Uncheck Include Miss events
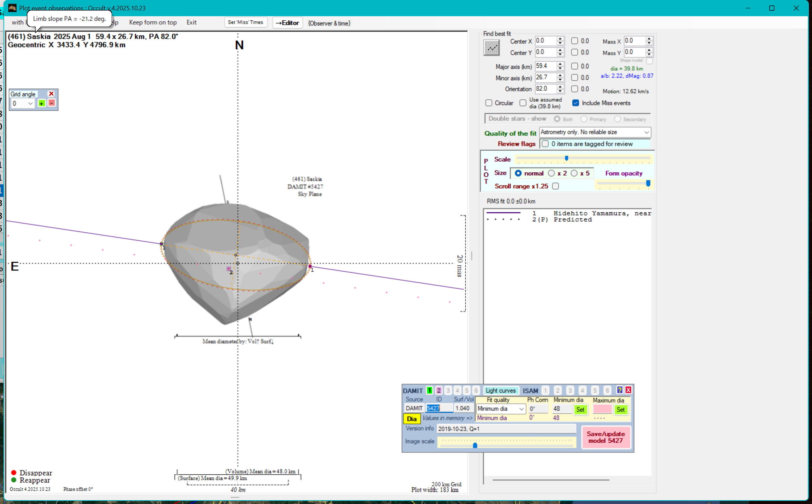 pyautogui.click(x=576, y=103)
